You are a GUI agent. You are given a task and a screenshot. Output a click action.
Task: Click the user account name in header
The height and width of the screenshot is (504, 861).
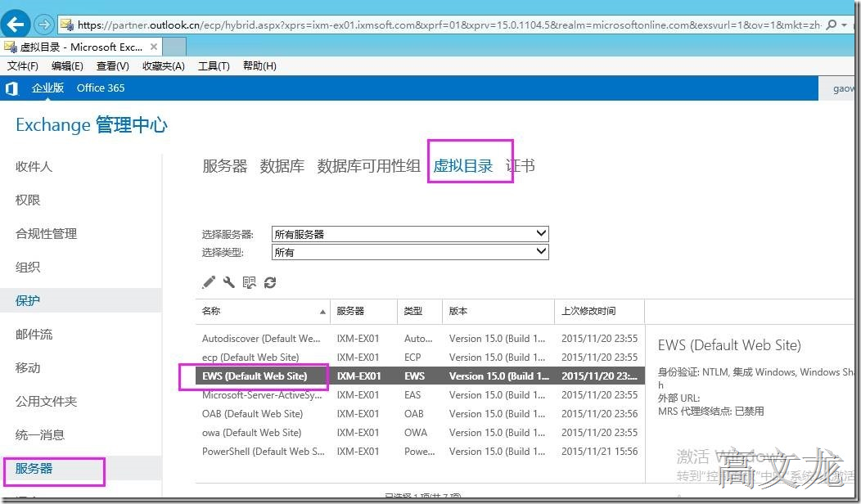[x=844, y=88]
